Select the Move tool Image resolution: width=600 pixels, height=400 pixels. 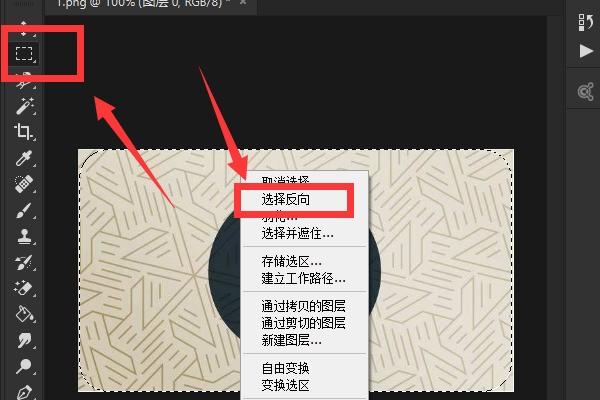click(24, 28)
